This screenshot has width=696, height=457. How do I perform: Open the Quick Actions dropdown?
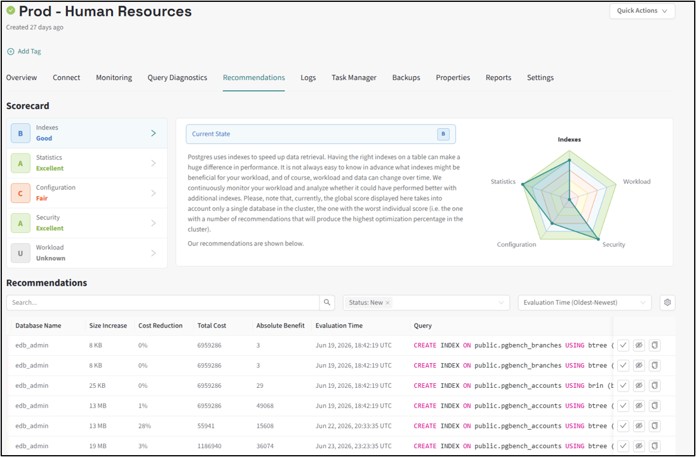tap(642, 11)
